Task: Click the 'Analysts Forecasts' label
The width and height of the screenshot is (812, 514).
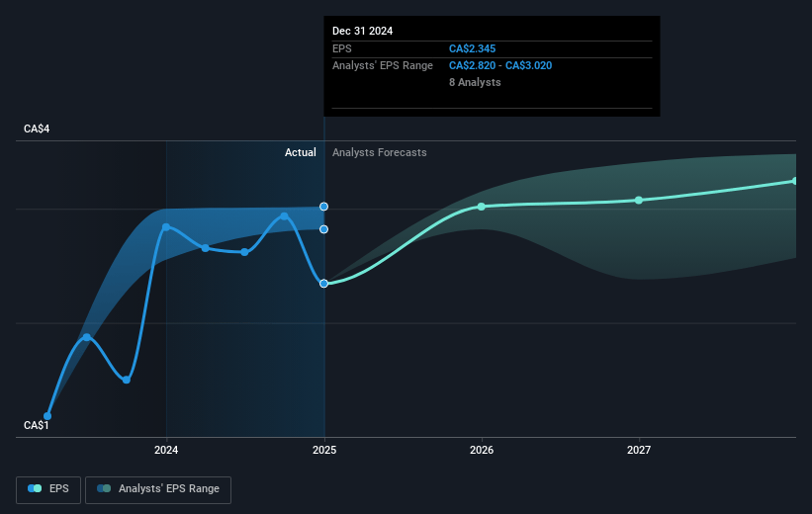Action: tap(380, 152)
